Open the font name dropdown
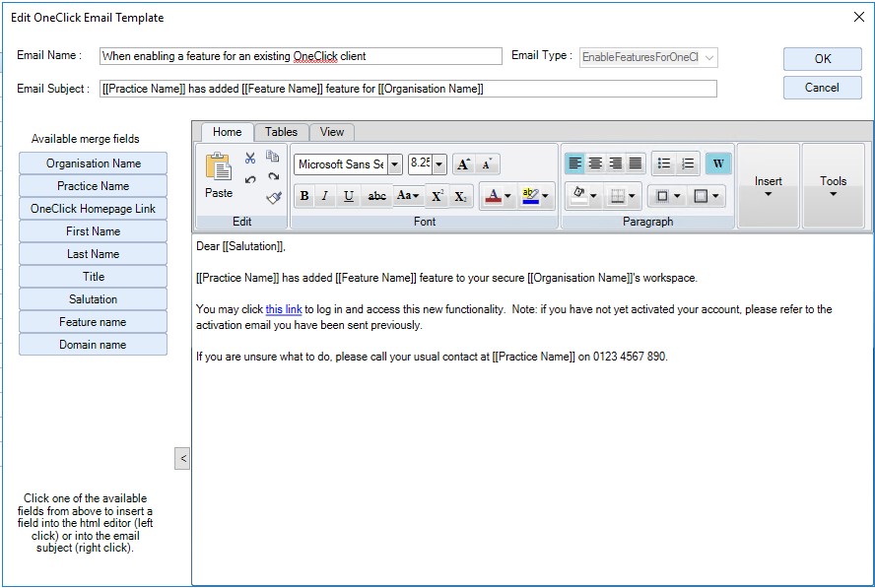Viewport: 875px width, 588px height. (x=395, y=164)
